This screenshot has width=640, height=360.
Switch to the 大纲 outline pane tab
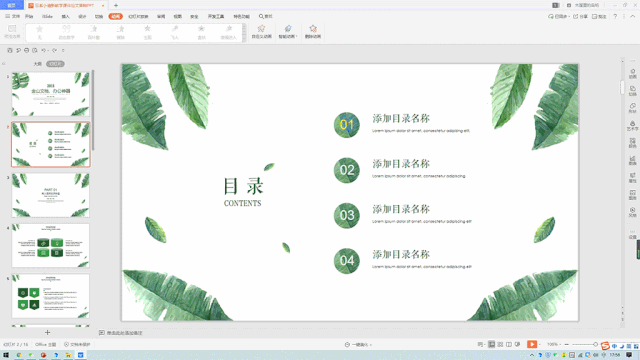38,64
